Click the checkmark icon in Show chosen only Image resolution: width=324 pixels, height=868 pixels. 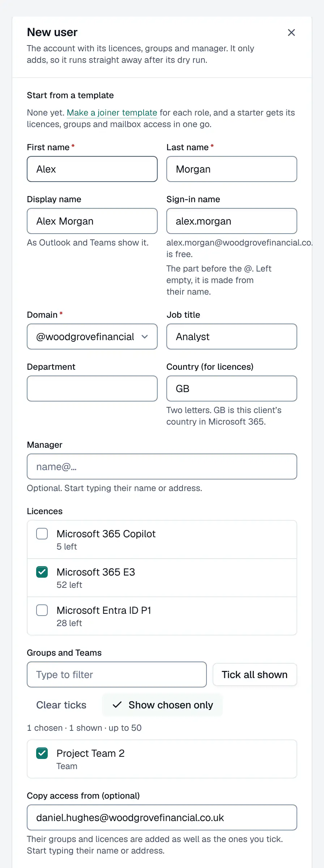(117, 705)
